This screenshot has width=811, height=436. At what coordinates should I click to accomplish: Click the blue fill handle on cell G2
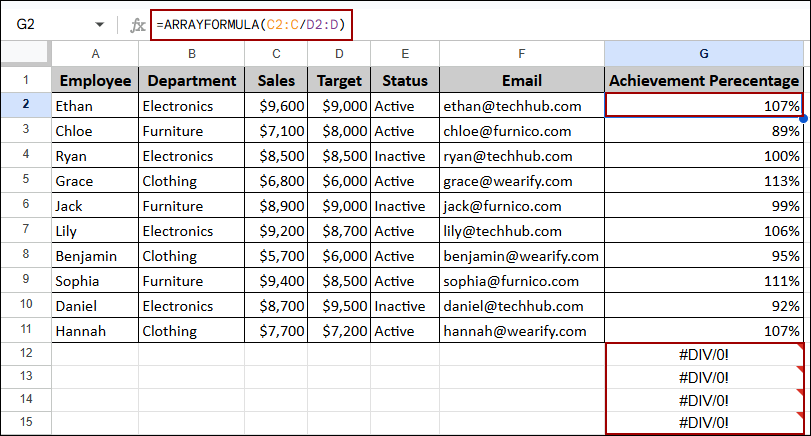(x=803, y=117)
